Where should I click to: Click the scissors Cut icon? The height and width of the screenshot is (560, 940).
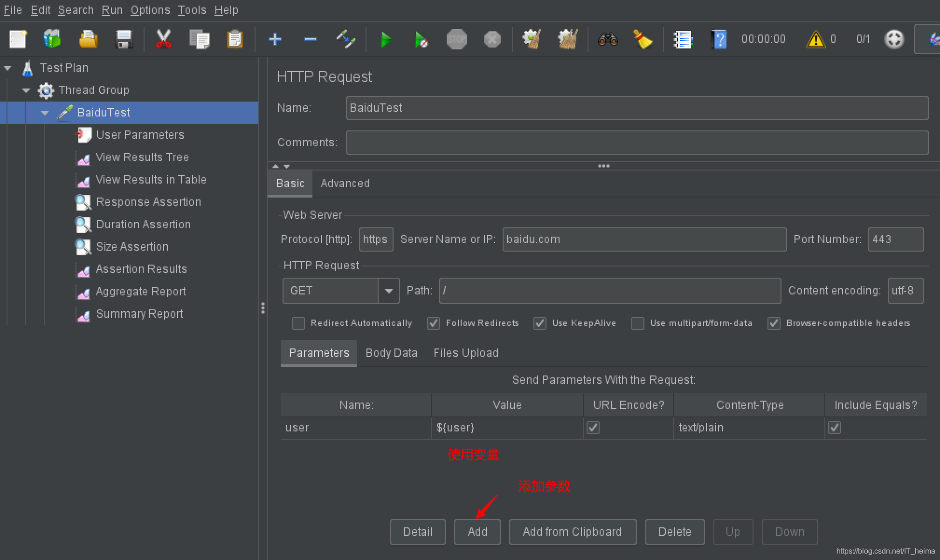click(x=163, y=40)
